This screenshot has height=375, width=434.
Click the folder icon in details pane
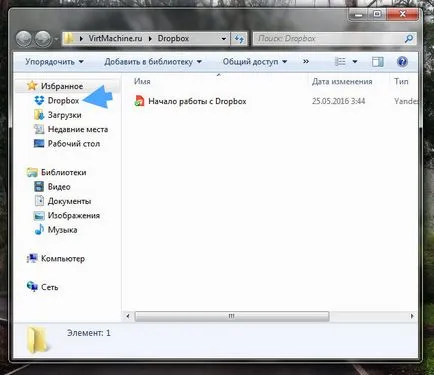pyautogui.click(x=37, y=340)
